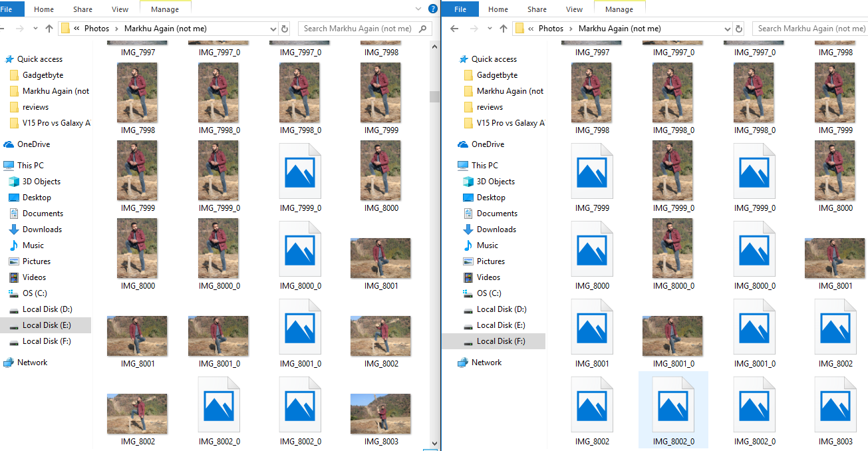
Task: Go forward in the right window
Action: pyautogui.click(x=474, y=29)
